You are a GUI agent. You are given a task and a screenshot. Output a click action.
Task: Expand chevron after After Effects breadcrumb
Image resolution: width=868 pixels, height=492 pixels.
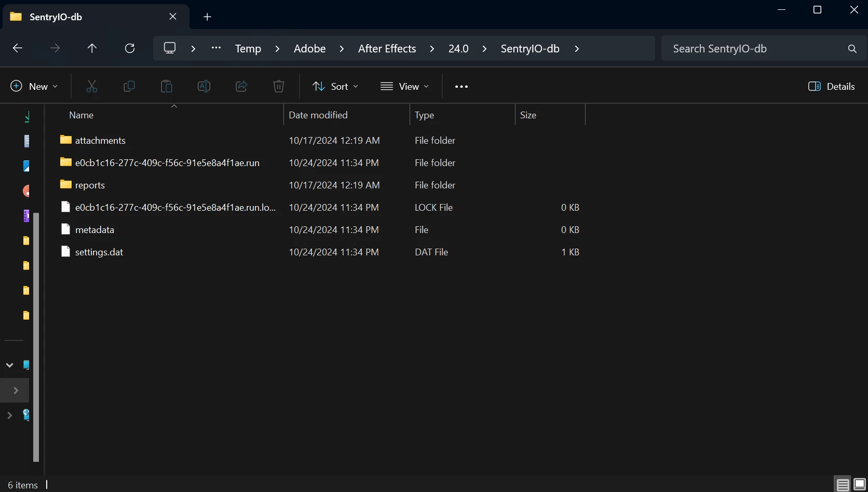tap(432, 49)
